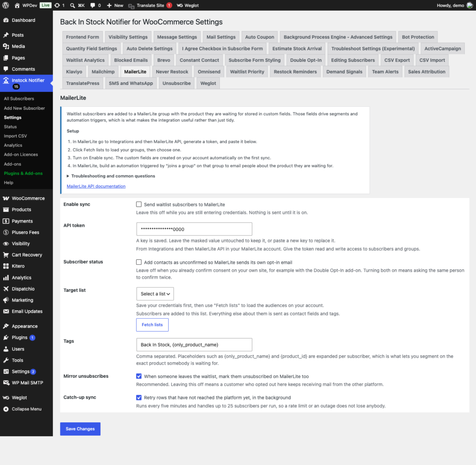
Task: Click the demo user avatar
Action: click(x=469, y=5)
